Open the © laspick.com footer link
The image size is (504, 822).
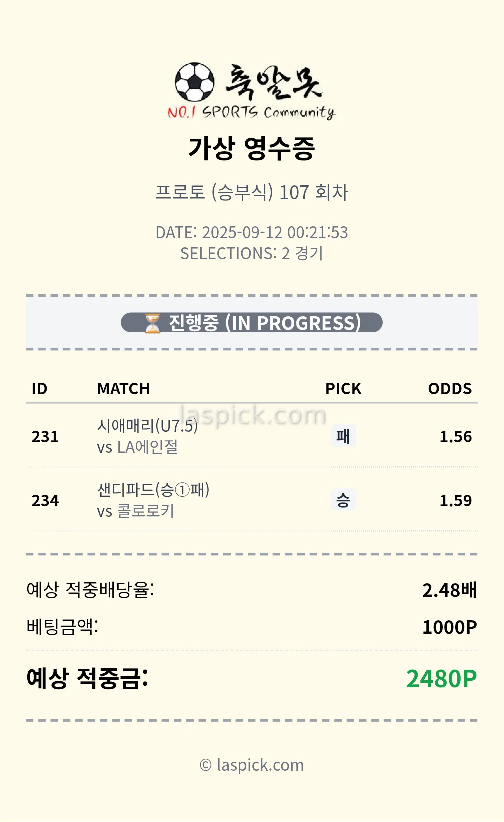click(x=252, y=765)
